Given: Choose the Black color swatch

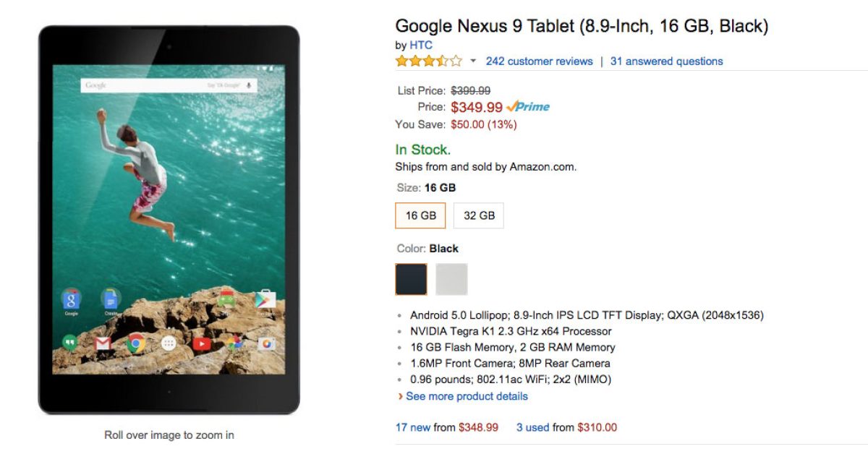Looking at the screenshot, I should (411, 279).
